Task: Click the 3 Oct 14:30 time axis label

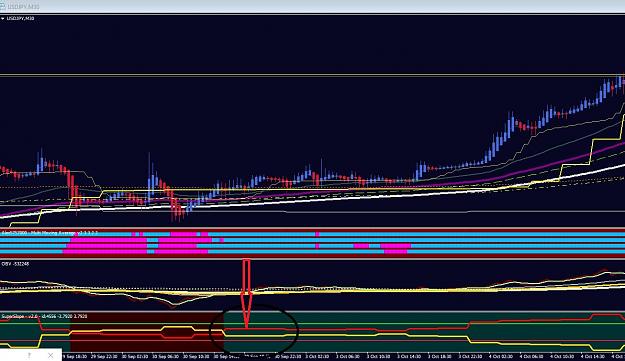Action: tap(409, 356)
